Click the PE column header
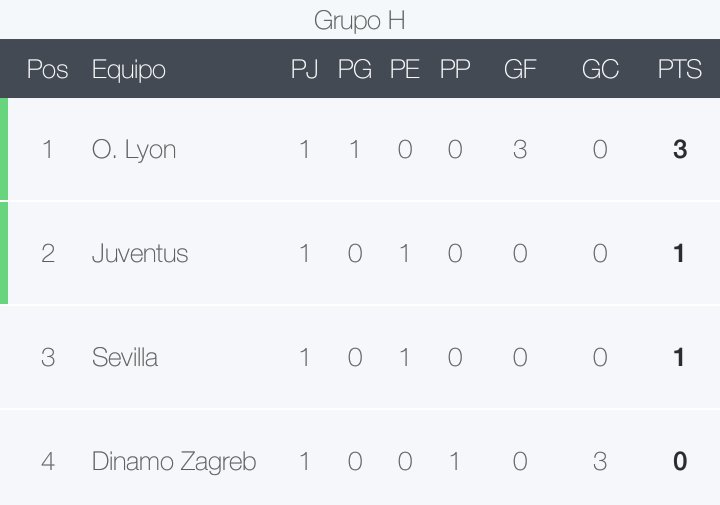The height and width of the screenshot is (505, 720). coord(405,69)
